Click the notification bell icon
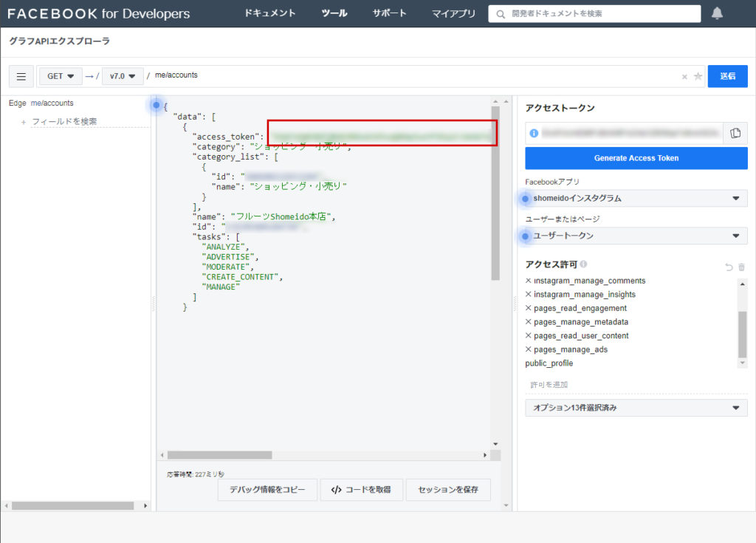The width and height of the screenshot is (756, 543). (717, 13)
